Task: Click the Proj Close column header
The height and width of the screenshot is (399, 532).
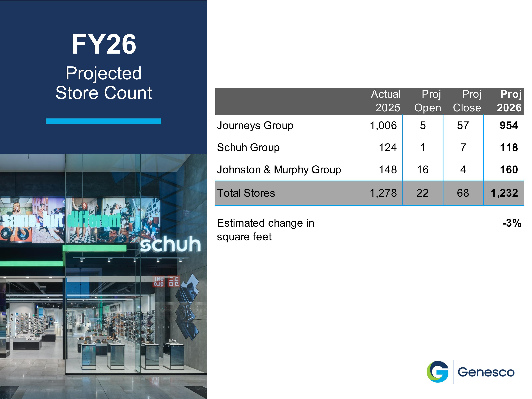Action: pyautogui.click(x=467, y=101)
